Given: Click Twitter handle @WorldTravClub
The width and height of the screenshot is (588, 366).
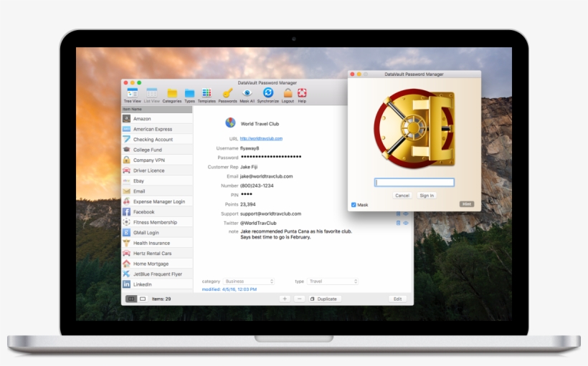Looking at the screenshot, I should 258,223.
